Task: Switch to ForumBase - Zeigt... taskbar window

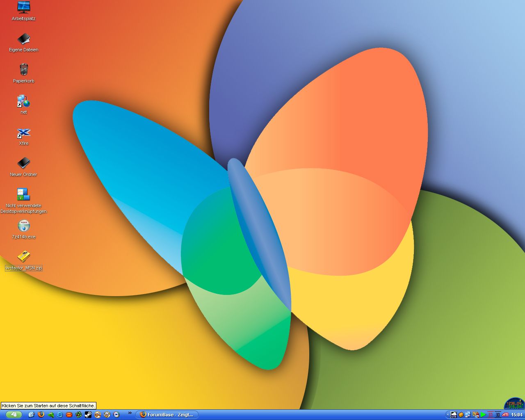Action: 167,415
